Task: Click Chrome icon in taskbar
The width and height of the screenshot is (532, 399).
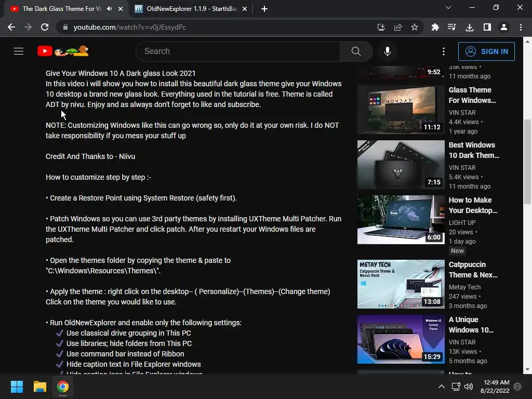Action: pyautogui.click(x=63, y=387)
